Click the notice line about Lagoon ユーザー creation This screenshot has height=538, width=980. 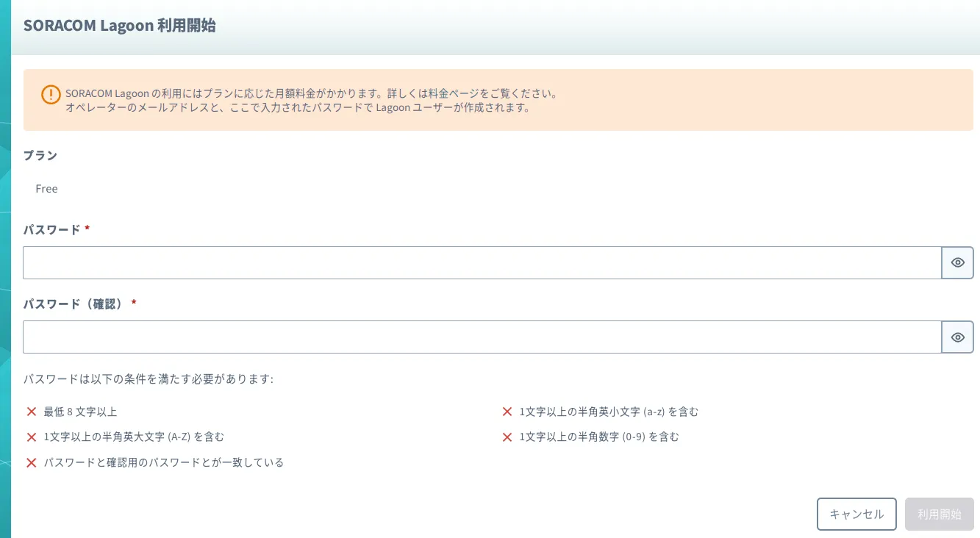pyautogui.click(x=298, y=107)
